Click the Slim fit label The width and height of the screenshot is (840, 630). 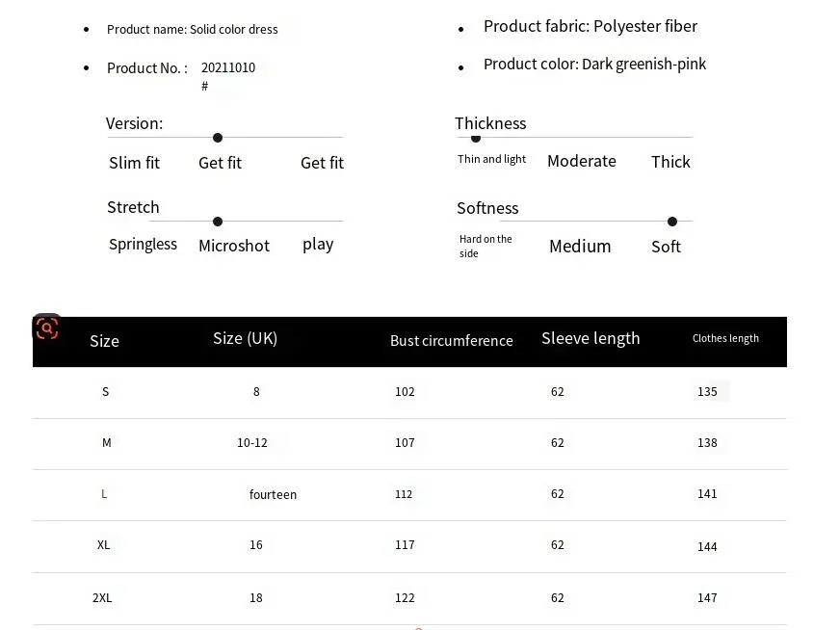tap(135, 163)
